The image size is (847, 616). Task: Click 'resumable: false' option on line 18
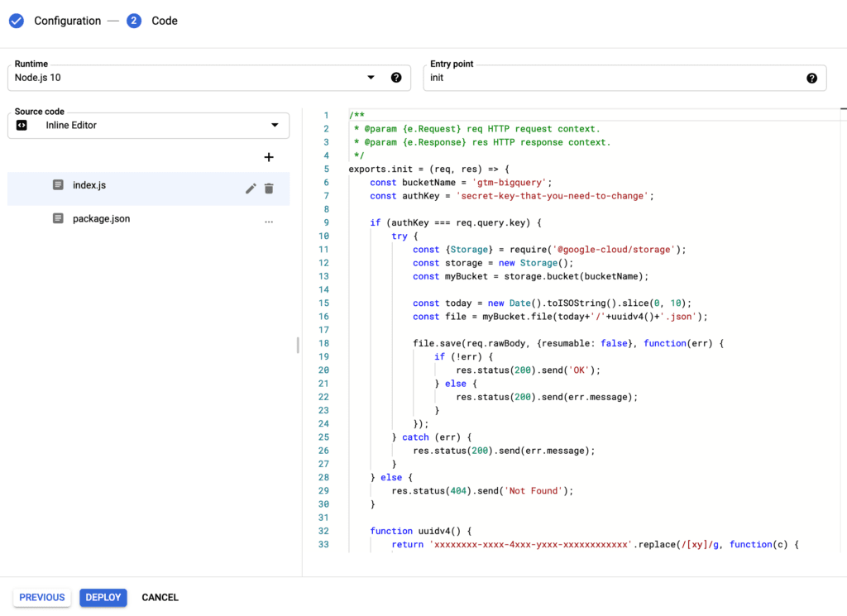(585, 343)
